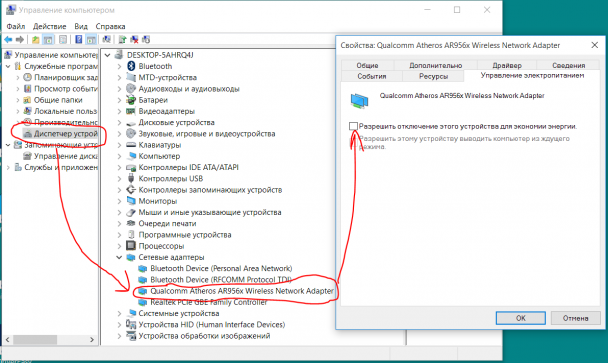The width and height of the screenshot is (608, 363).
Task: Click the red X device toolbar icon
Action: [x=134, y=40]
